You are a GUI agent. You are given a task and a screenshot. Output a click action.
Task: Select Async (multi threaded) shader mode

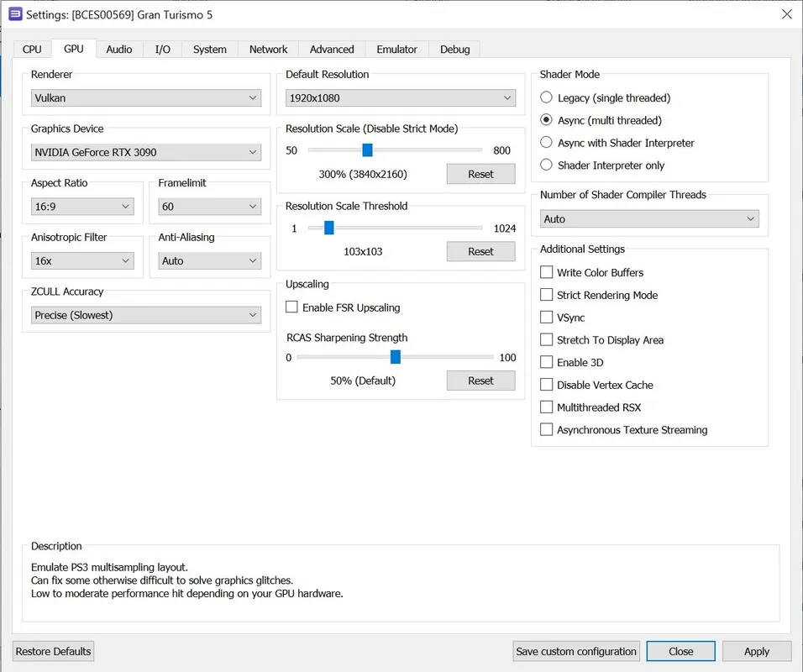point(601,120)
